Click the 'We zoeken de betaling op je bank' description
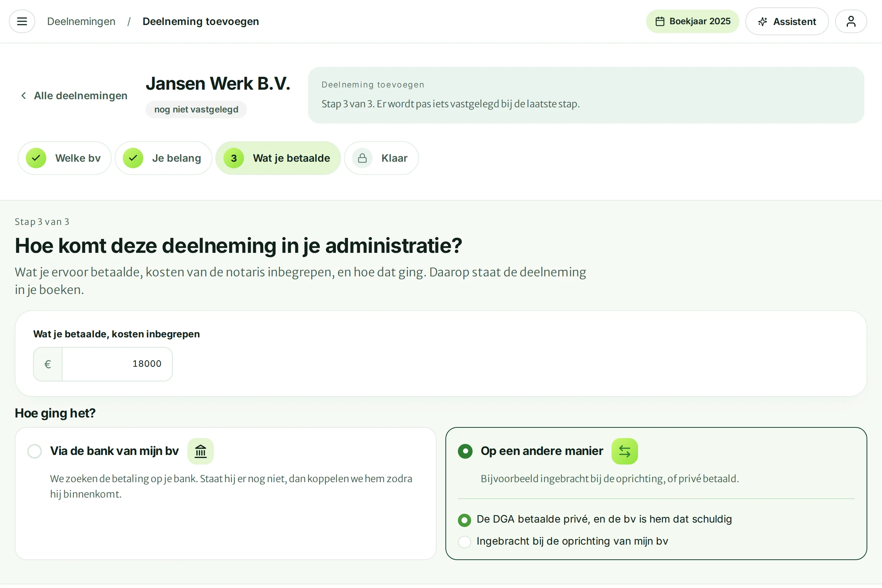This screenshot has width=882, height=588. click(231, 486)
